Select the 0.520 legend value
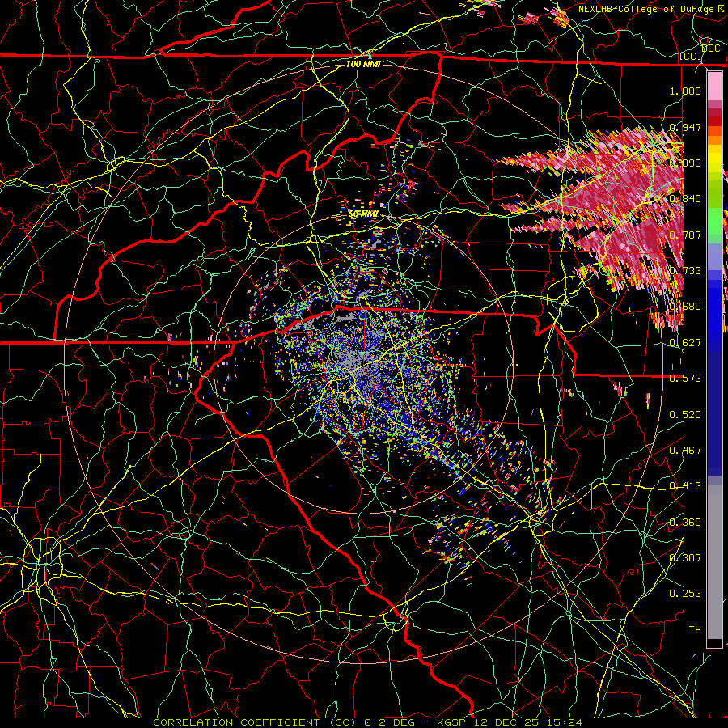Image resolution: width=728 pixels, height=728 pixels. pos(685,415)
